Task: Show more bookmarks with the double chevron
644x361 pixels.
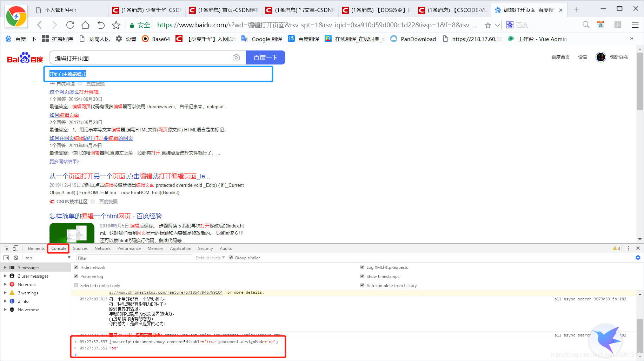Action: [x=631, y=39]
